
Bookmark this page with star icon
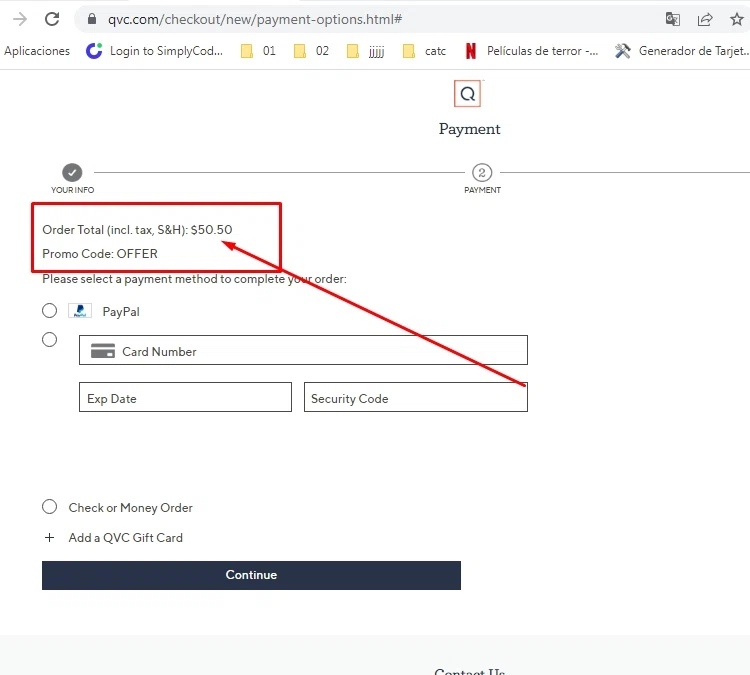click(x=737, y=19)
